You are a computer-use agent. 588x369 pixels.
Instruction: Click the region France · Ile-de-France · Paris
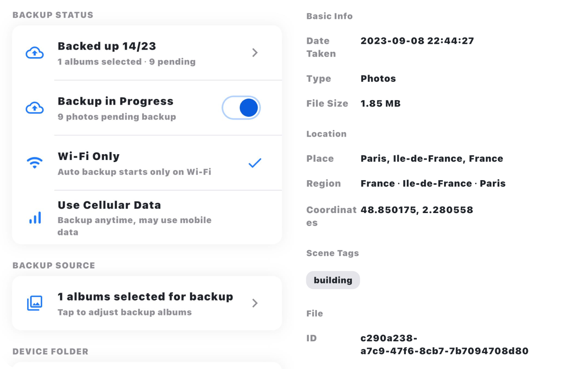(x=433, y=184)
